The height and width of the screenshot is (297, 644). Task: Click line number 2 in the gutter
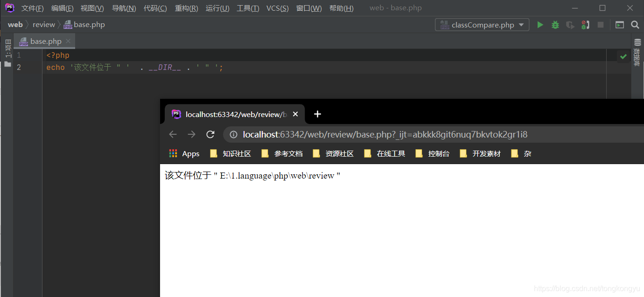point(19,67)
